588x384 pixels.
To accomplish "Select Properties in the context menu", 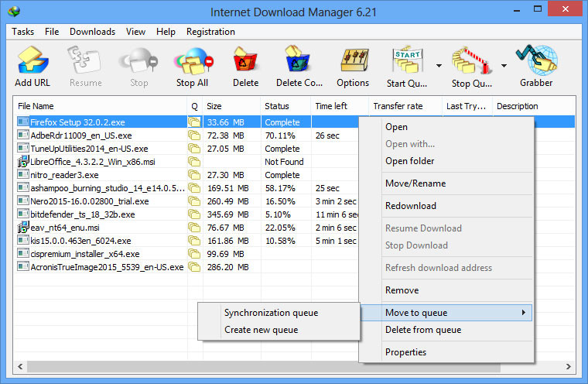I will point(405,352).
